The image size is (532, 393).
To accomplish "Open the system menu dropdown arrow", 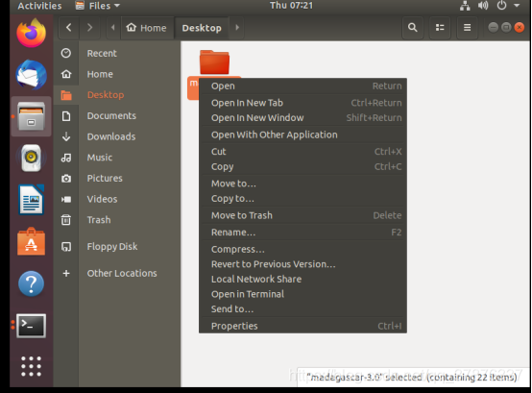I will click(x=517, y=6).
